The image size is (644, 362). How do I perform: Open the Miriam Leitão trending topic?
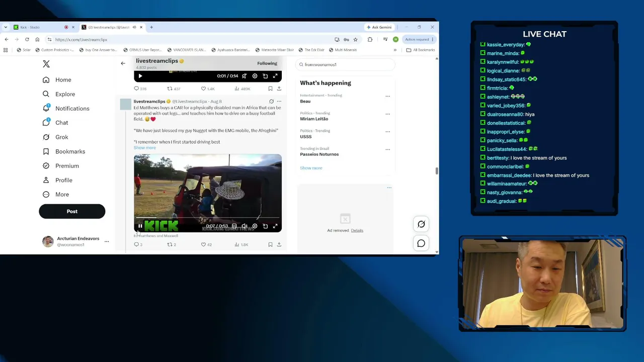click(x=314, y=119)
